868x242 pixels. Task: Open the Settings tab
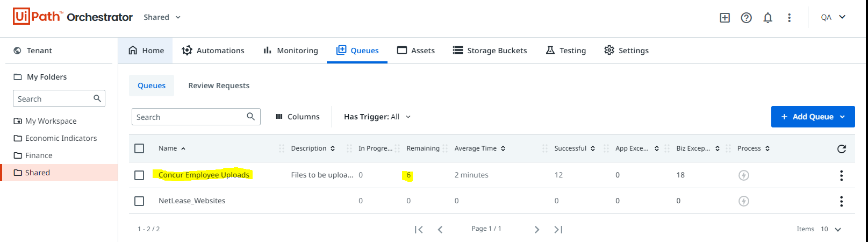pyautogui.click(x=626, y=51)
